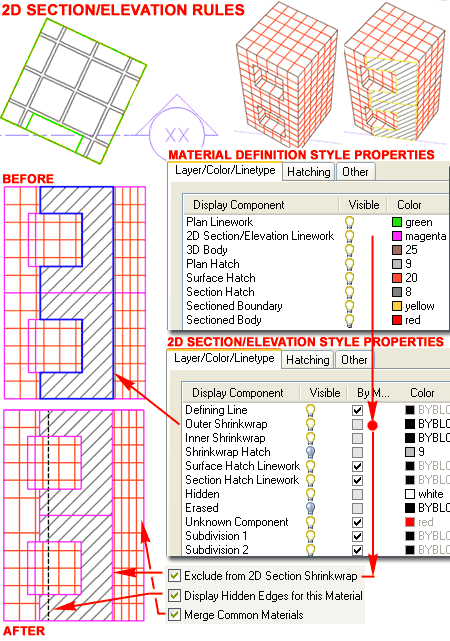Toggle Plan Linework visibility lightbulb

(x=349, y=222)
